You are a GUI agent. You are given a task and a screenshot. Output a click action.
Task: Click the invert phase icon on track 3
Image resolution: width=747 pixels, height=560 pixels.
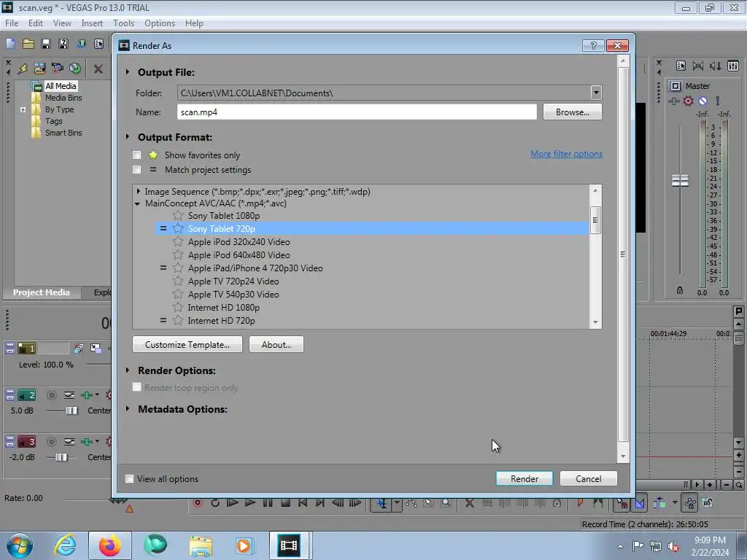pos(69,442)
